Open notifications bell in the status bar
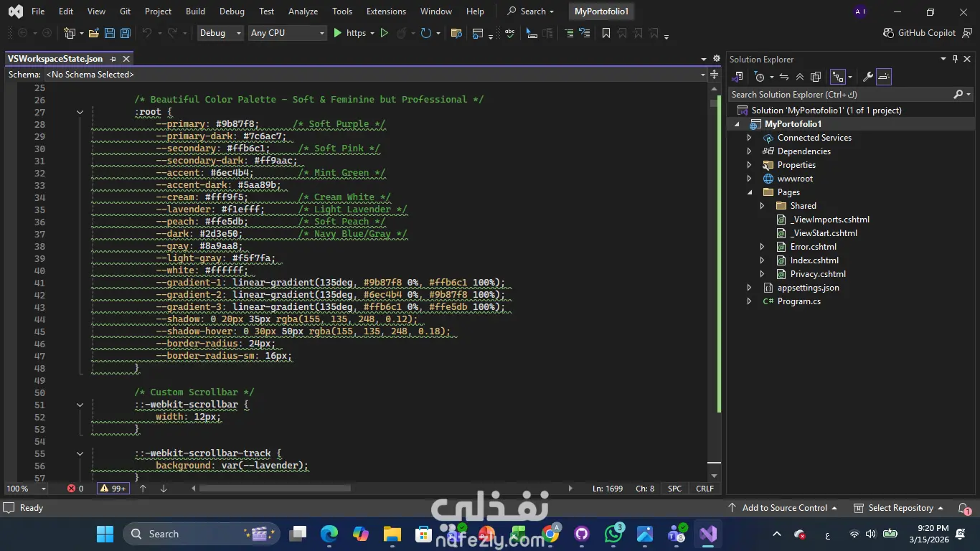This screenshot has height=551, width=980. (x=963, y=508)
